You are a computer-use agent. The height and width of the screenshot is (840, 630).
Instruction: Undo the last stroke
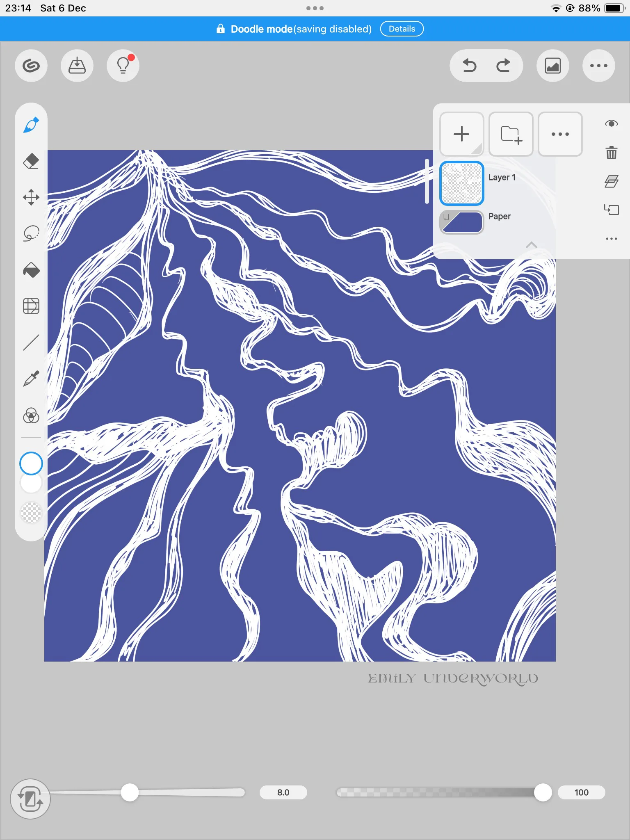[470, 66]
